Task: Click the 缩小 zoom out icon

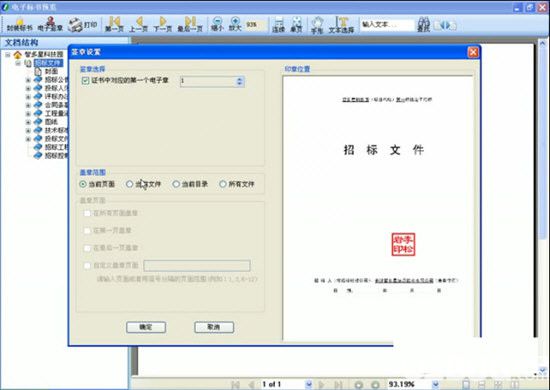Action: pyautogui.click(x=217, y=24)
